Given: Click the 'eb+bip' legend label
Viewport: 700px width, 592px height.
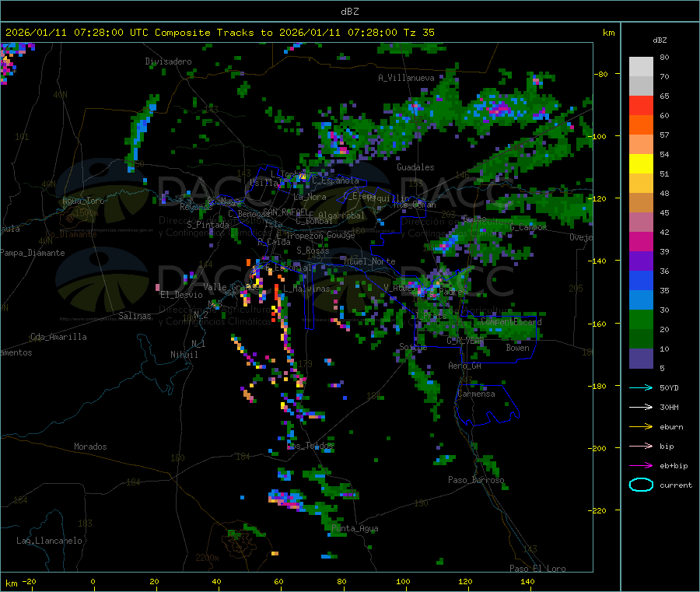Looking at the screenshot, I should 674,466.
